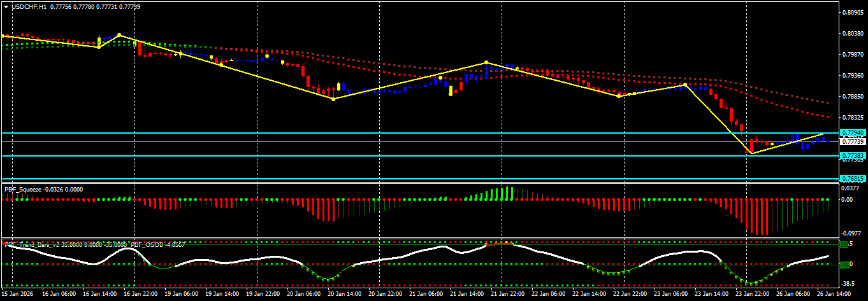Screen dimensions: 868x301
Task: Click the 0.77383 cyan price label
Action: coord(852,155)
